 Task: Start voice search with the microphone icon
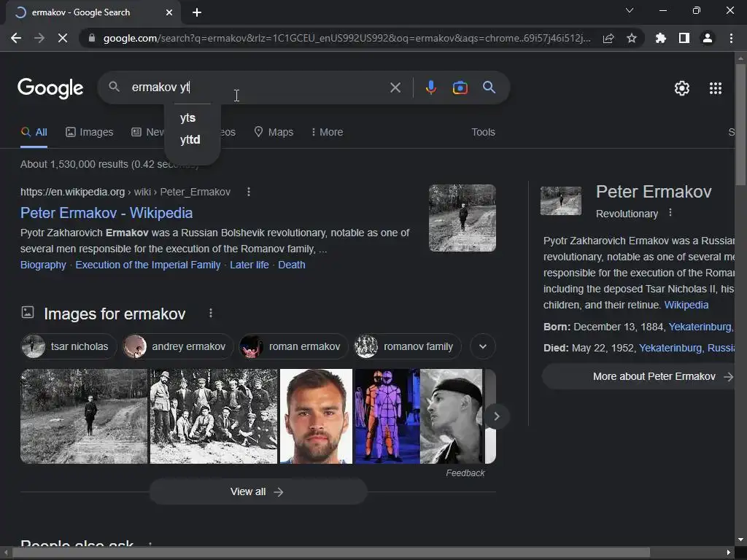[x=430, y=87]
